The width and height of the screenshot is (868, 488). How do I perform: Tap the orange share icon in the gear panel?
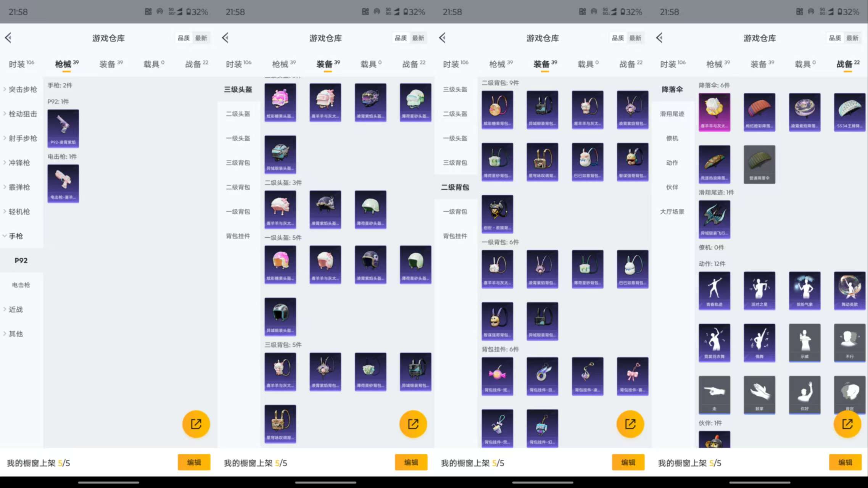pos(413,424)
